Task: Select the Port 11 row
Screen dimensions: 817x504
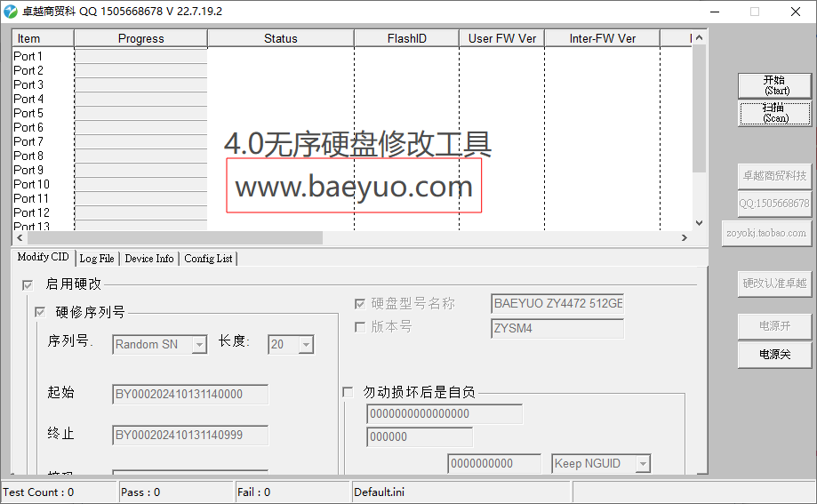Action: click(31, 198)
